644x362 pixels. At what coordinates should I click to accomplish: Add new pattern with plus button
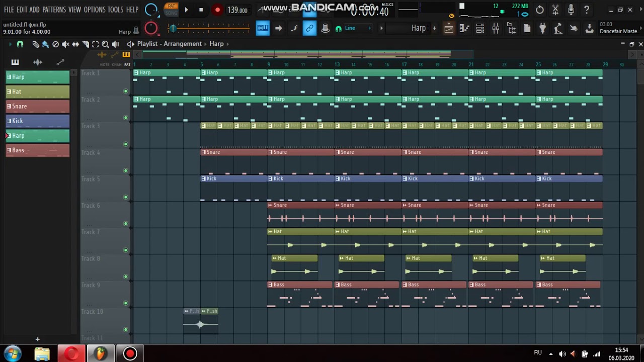[435, 28]
